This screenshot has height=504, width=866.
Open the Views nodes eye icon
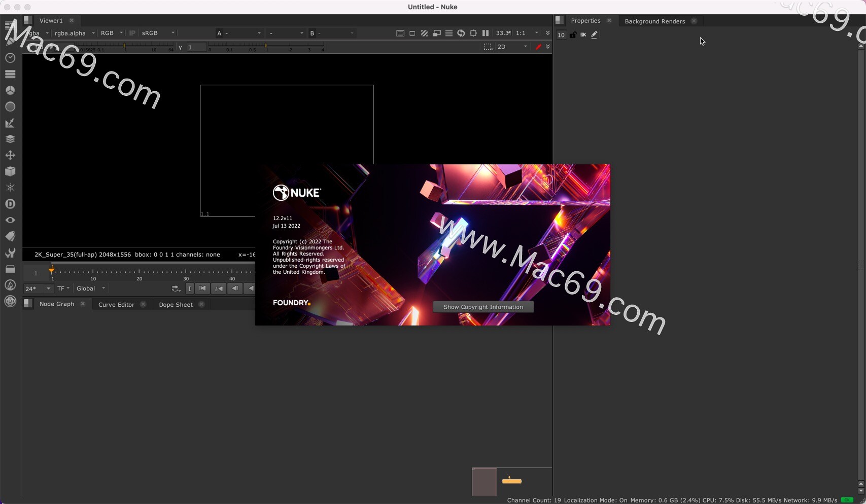(10, 220)
